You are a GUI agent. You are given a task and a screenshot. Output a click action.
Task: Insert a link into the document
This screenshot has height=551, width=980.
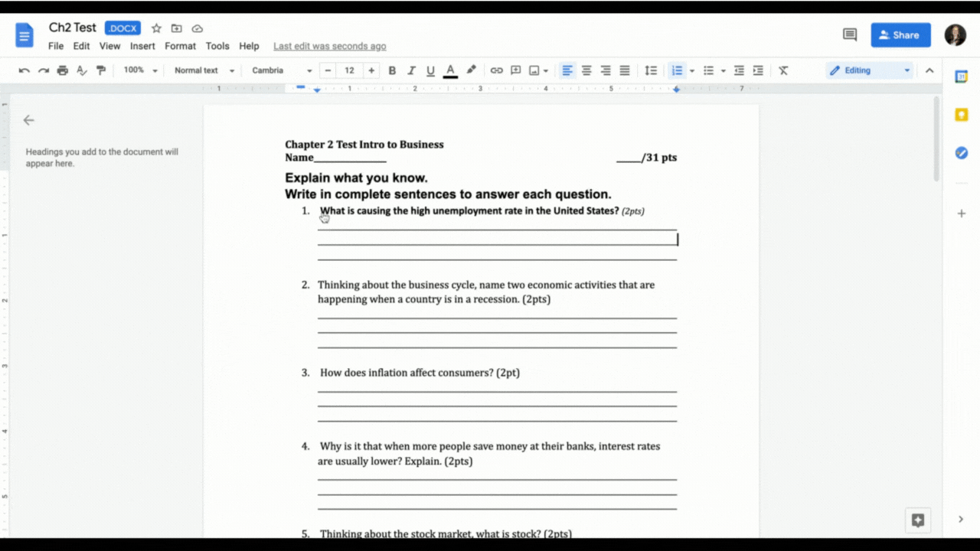point(496,70)
